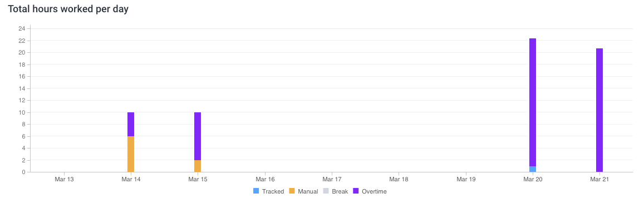Select the purple Overtime bar on Mar 21
Image resolution: width=644 pixels, height=203 pixels.
[599, 110]
